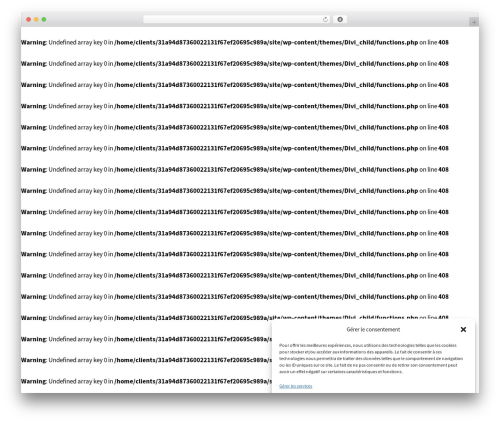Image resolution: width=500 pixels, height=423 pixels.
Task: Add a new browser tab
Action: [474, 22]
